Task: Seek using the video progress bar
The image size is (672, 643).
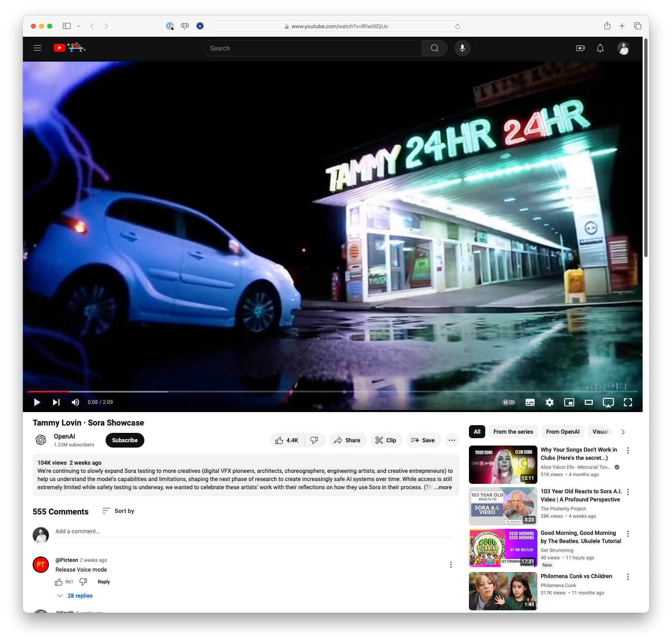Action: tap(285, 392)
